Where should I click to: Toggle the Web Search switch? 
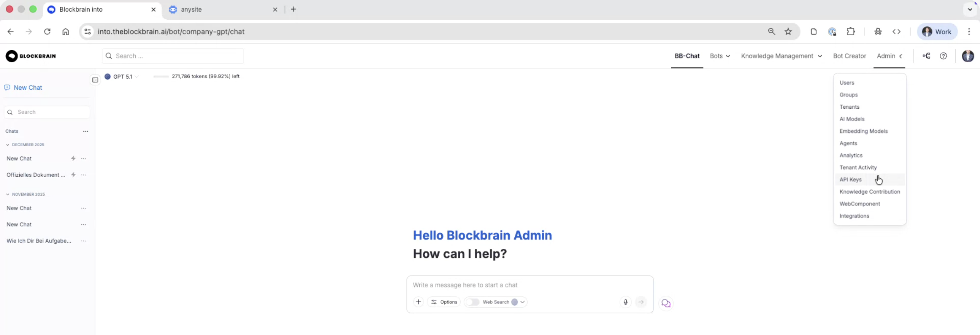point(473,302)
